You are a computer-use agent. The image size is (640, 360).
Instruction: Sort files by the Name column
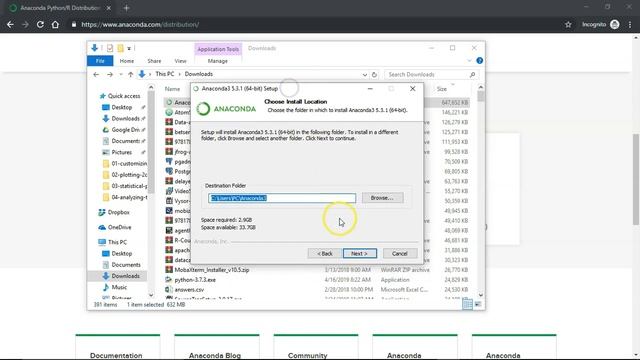pos(172,89)
